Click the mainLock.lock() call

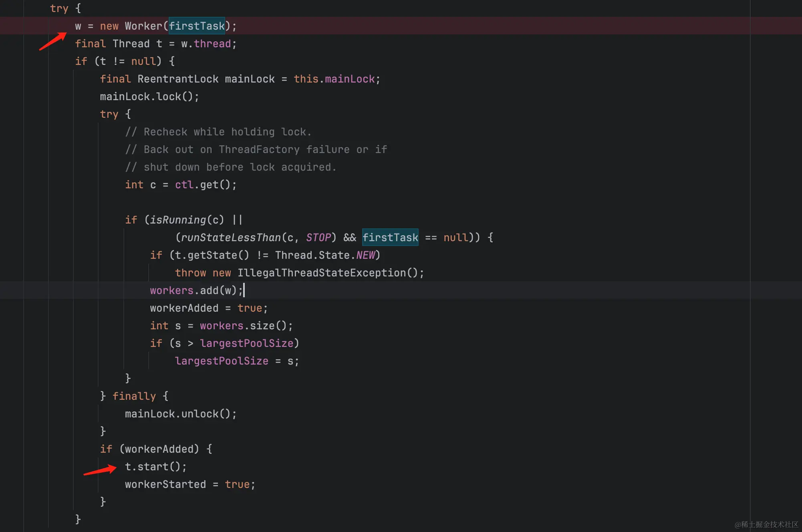tap(149, 97)
